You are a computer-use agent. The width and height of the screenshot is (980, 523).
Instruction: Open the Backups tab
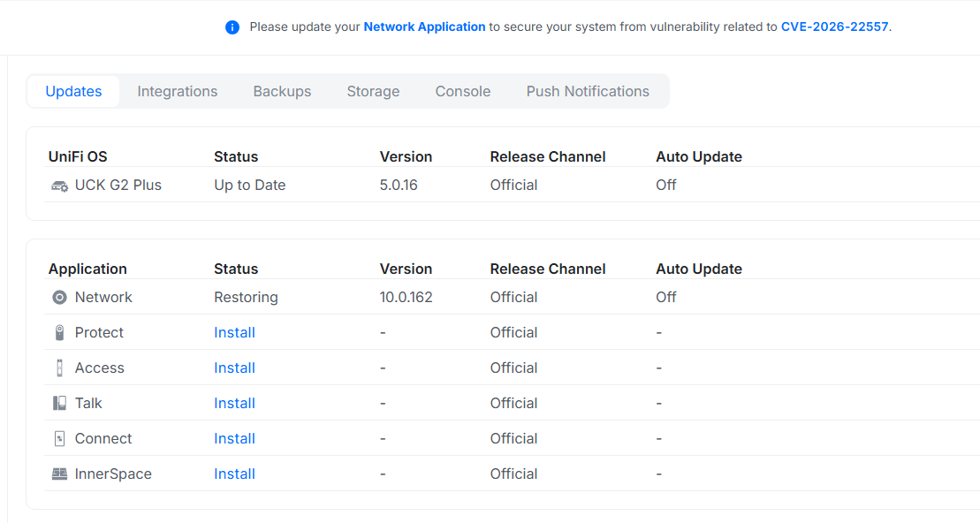click(282, 92)
